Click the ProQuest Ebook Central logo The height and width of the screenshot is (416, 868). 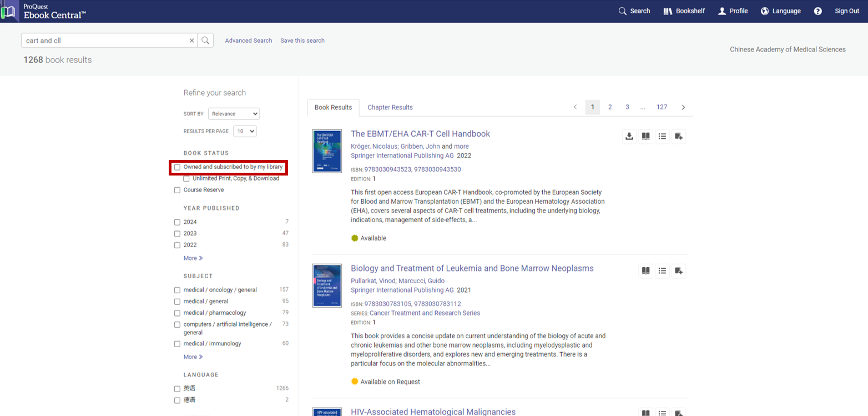(44, 11)
